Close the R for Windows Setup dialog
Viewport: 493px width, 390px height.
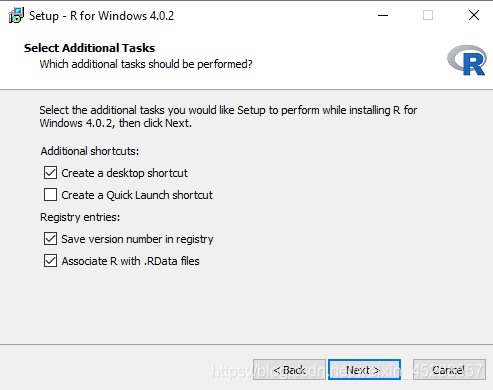[x=474, y=15]
